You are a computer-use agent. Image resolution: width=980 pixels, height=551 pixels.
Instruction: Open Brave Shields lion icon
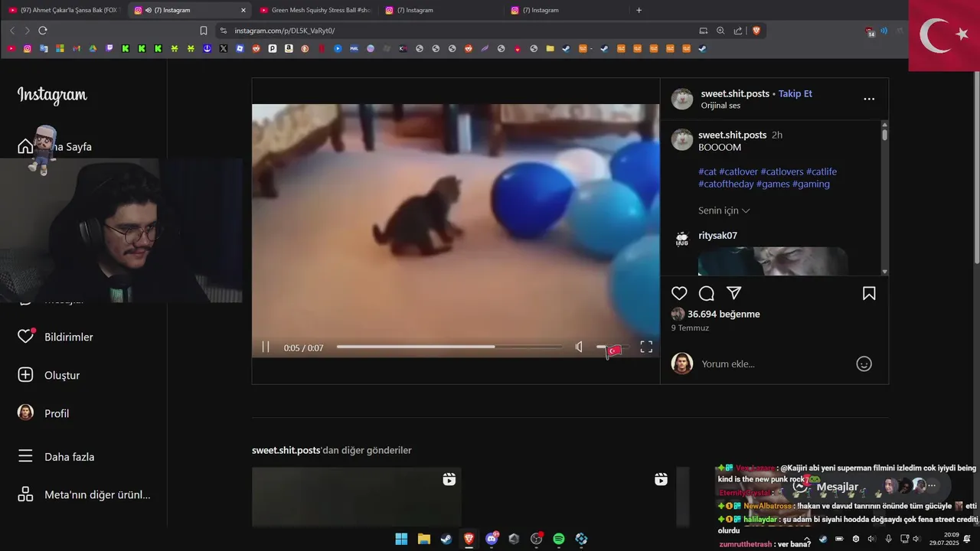(756, 31)
